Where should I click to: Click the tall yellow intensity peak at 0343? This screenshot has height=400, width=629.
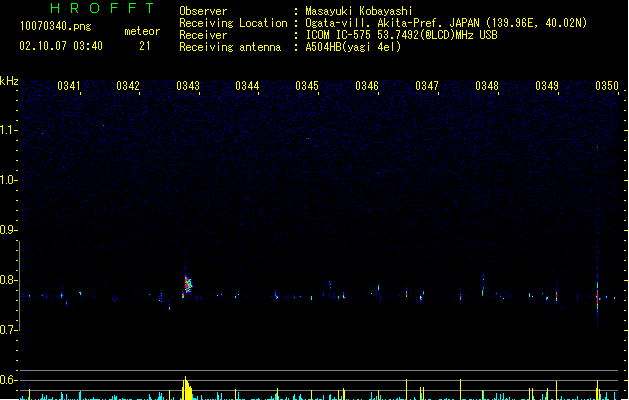[187, 388]
